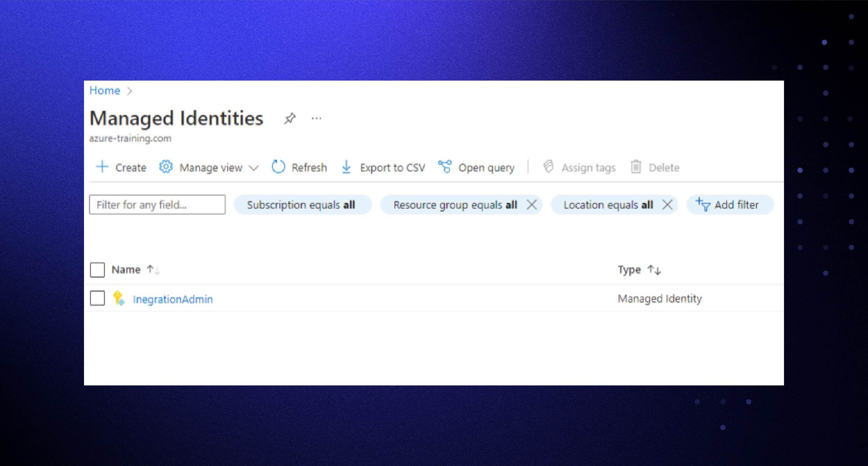868x466 pixels.
Task: Remove the Location equals all filter
Action: pyautogui.click(x=668, y=205)
